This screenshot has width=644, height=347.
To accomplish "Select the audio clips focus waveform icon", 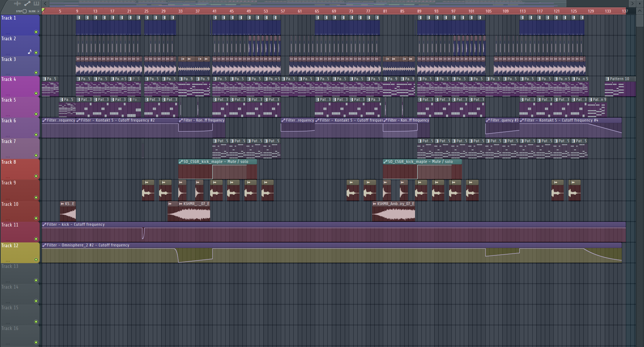I will [17, 3].
